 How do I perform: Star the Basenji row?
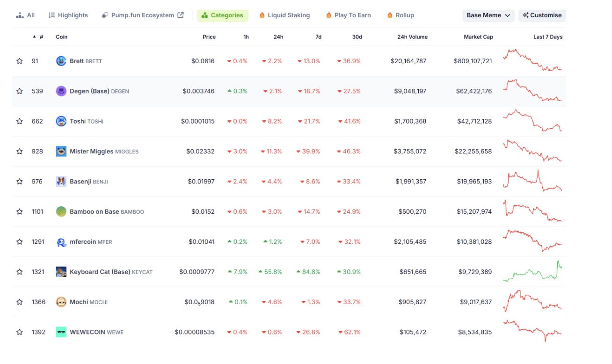20,182
